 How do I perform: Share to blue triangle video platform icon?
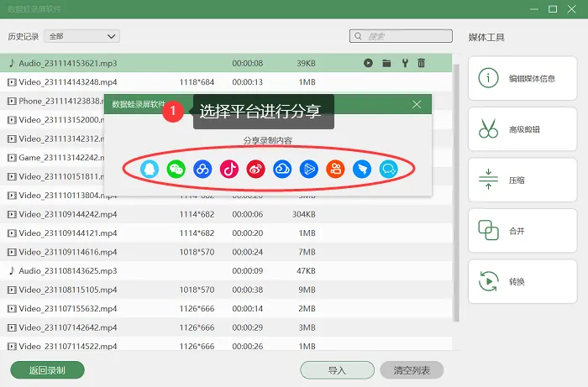[x=309, y=169]
